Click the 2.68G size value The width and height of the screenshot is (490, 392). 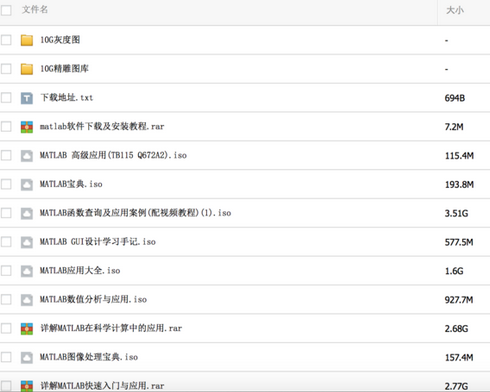[456, 329]
